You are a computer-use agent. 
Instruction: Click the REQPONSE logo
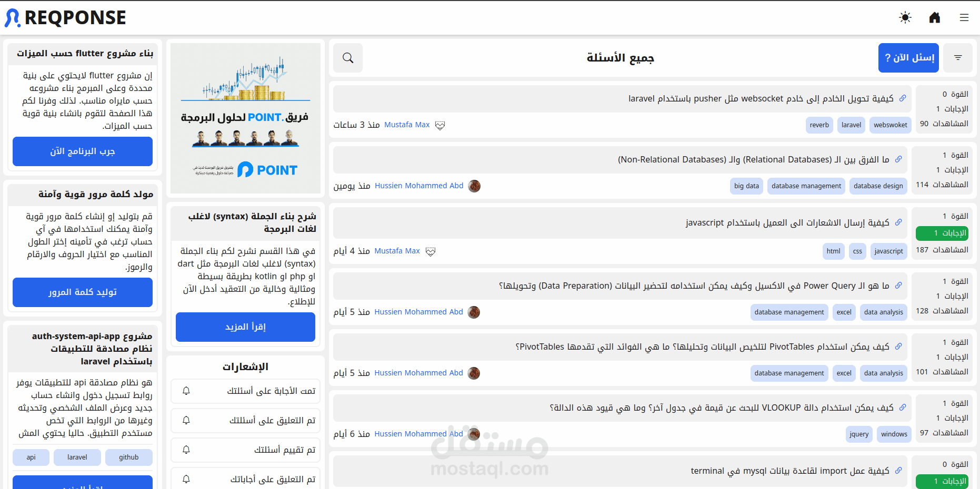pos(65,18)
